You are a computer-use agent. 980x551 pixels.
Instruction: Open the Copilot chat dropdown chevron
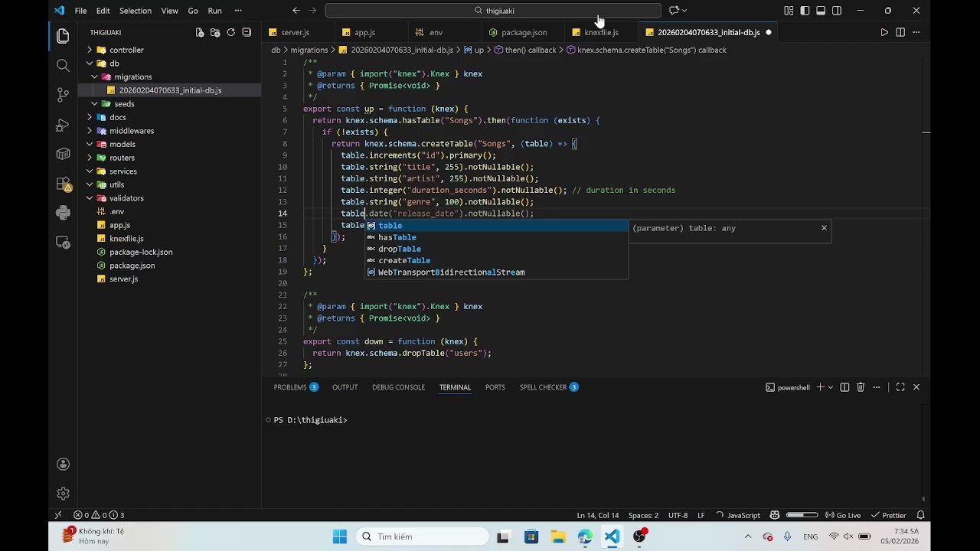(684, 11)
